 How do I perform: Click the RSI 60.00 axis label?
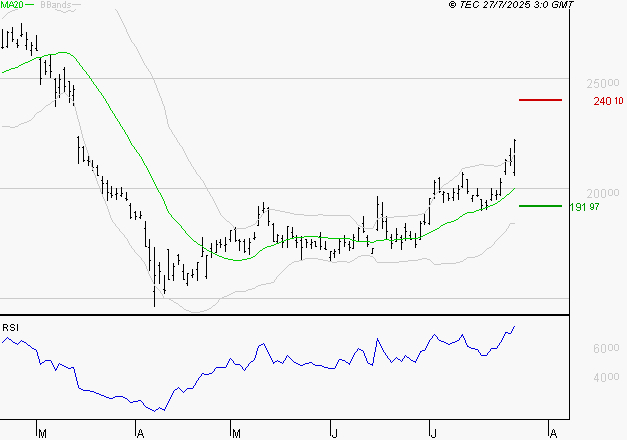point(606,348)
